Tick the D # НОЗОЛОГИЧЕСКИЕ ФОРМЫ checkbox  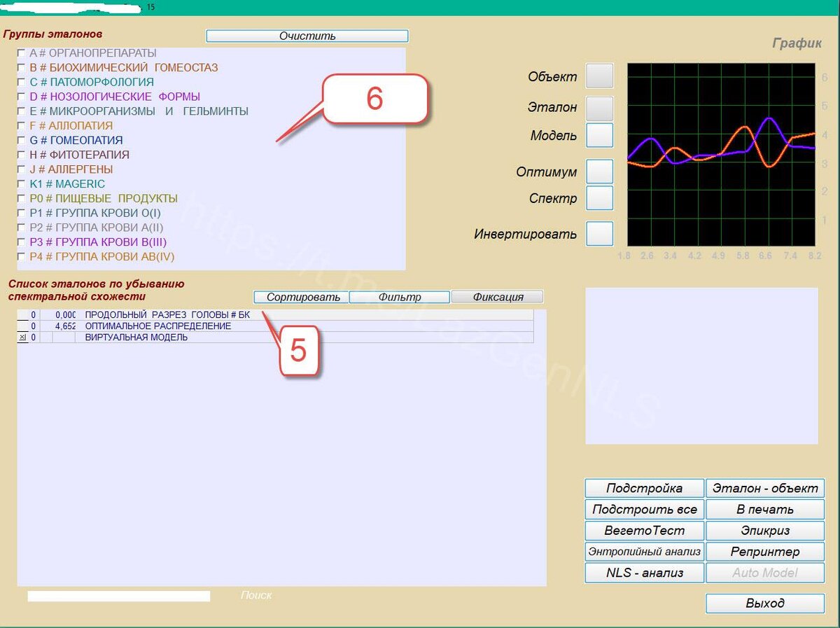click(x=22, y=97)
